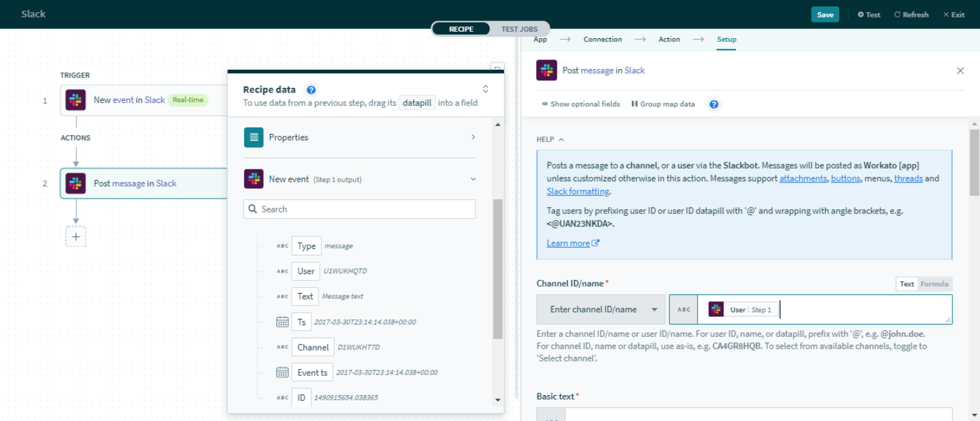The image size is (980, 421).
Task: Collapse the New event step output
Action: 473,179
